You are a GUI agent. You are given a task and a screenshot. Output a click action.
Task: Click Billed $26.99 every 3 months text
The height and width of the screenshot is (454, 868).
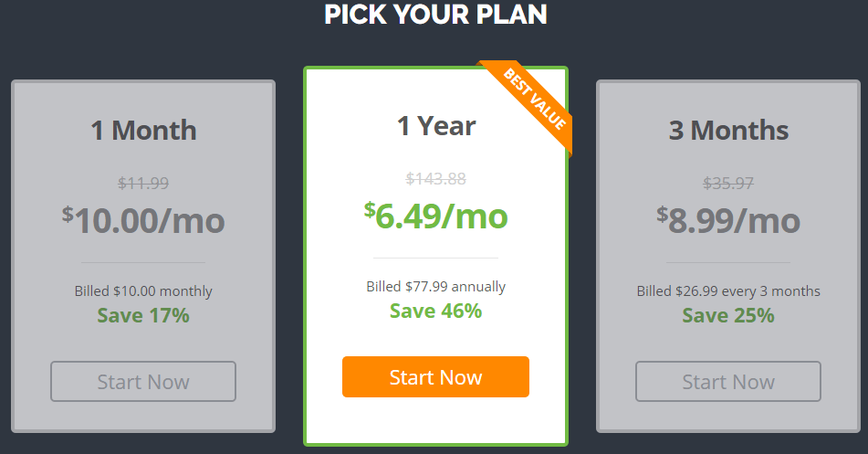tap(728, 291)
